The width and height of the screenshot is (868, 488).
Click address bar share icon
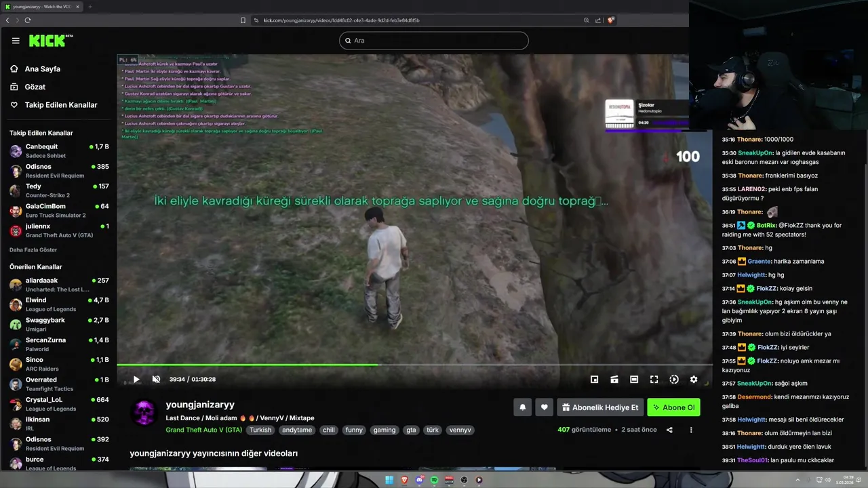click(x=599, y=20)
